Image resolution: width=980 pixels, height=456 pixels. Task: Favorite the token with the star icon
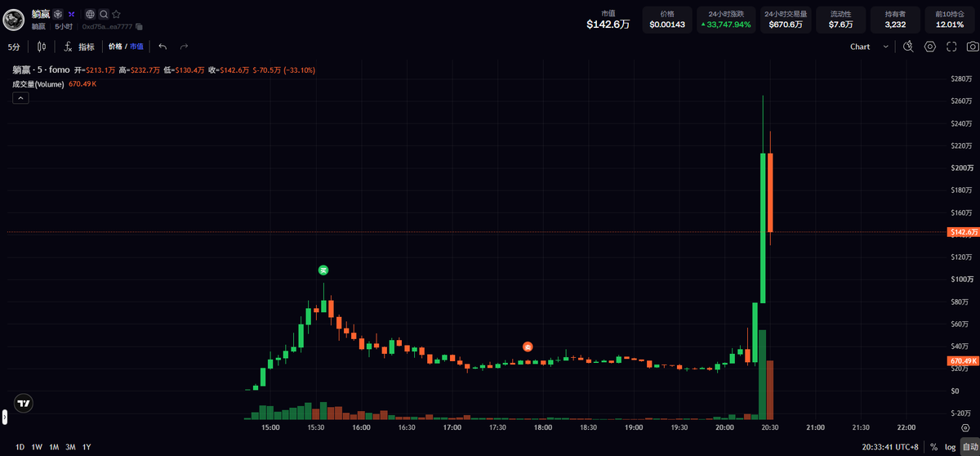[116, 14]
